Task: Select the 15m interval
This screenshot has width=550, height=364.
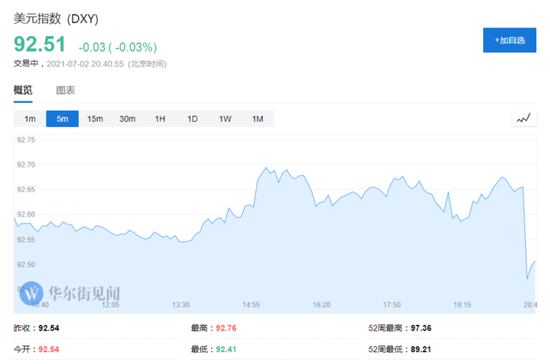Action: pyautogui.click(x=95, y=119)
